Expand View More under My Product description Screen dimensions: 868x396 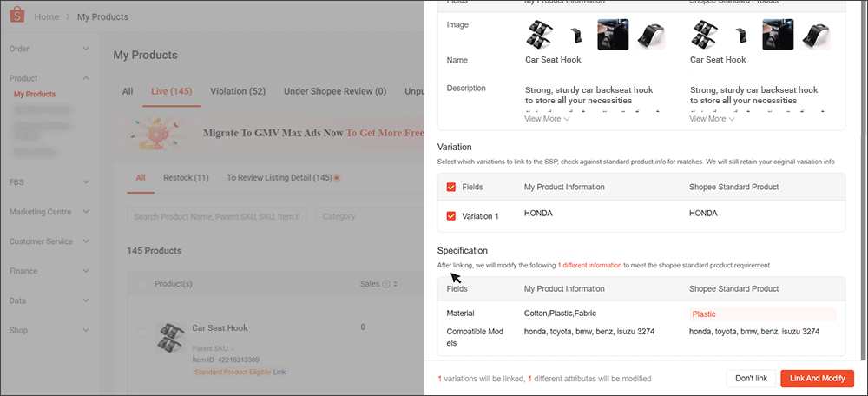pos(547,118)
